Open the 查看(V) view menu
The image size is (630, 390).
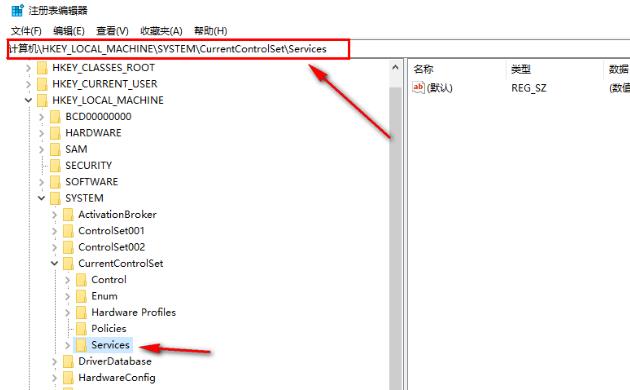(x=112, y=31)
